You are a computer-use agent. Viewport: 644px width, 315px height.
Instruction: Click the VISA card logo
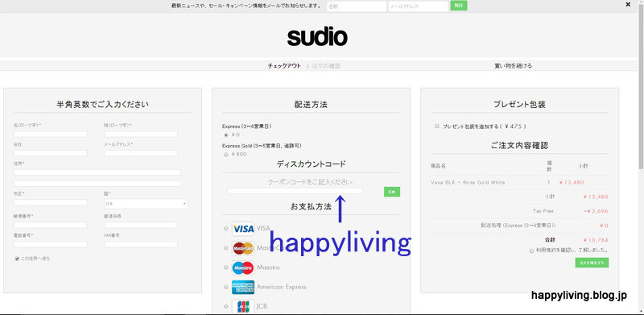pos(243,229)
